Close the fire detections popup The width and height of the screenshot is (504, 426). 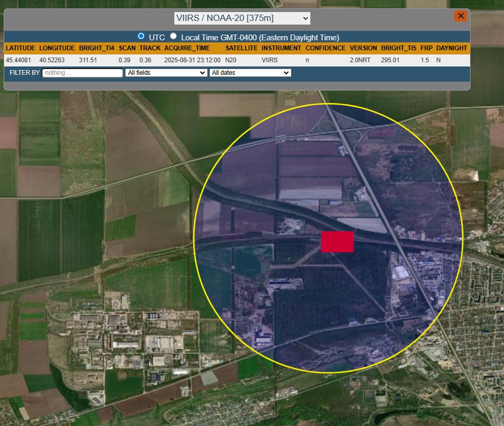(x=461, y=16)
